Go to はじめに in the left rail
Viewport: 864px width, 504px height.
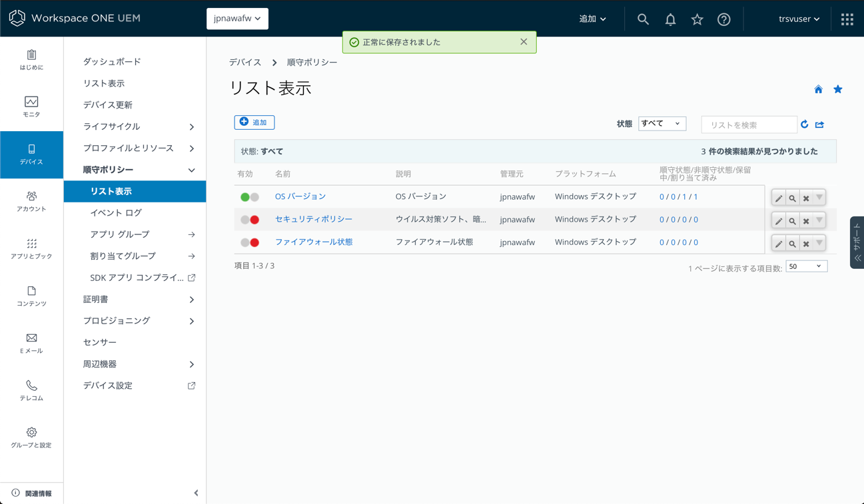click(31, 60)
